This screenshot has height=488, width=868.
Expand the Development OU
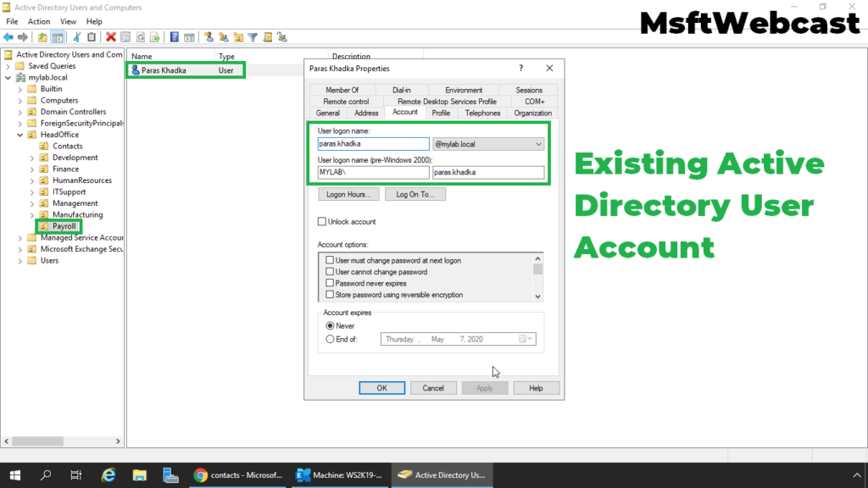(x=32, y=158)
